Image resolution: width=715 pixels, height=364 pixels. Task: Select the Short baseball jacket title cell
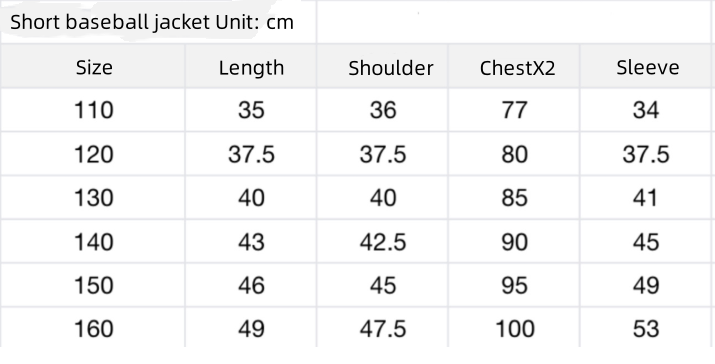tap(158, 22)
